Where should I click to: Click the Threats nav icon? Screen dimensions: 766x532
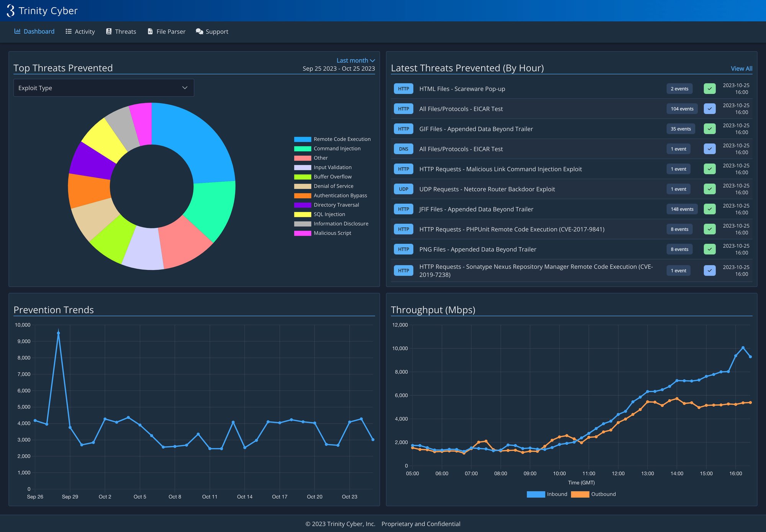point(109,31)
